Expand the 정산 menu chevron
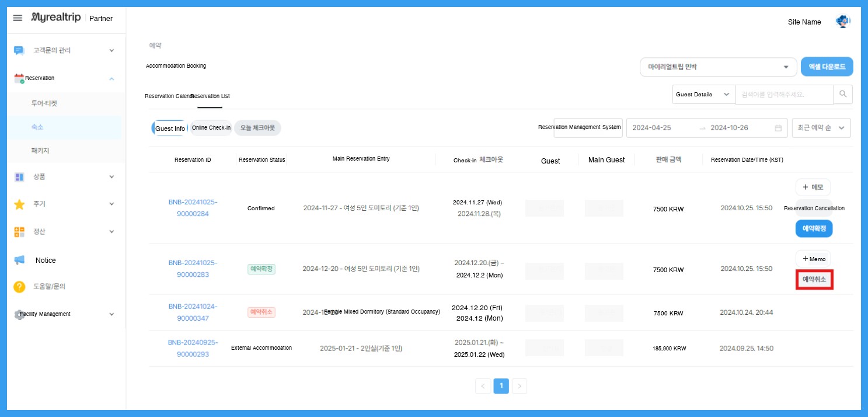 pos(111,232)
